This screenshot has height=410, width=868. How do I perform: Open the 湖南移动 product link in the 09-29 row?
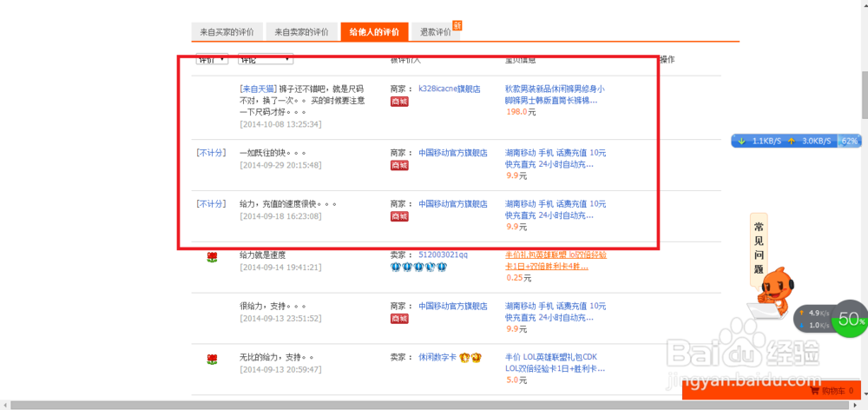[x=556, y=158]
